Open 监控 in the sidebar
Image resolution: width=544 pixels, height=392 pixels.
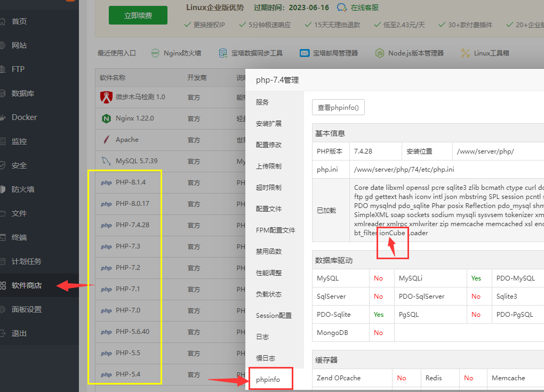tap(19, 141)
